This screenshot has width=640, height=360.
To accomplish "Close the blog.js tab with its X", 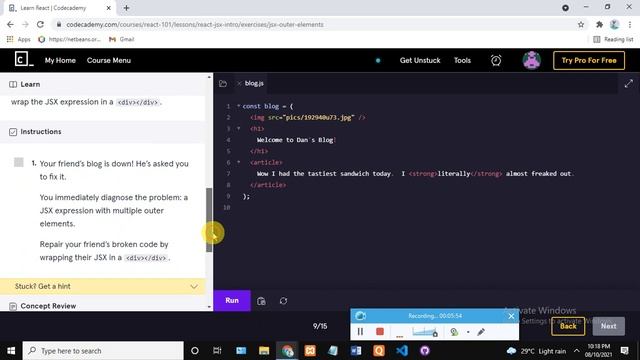I will pos(239,83).
